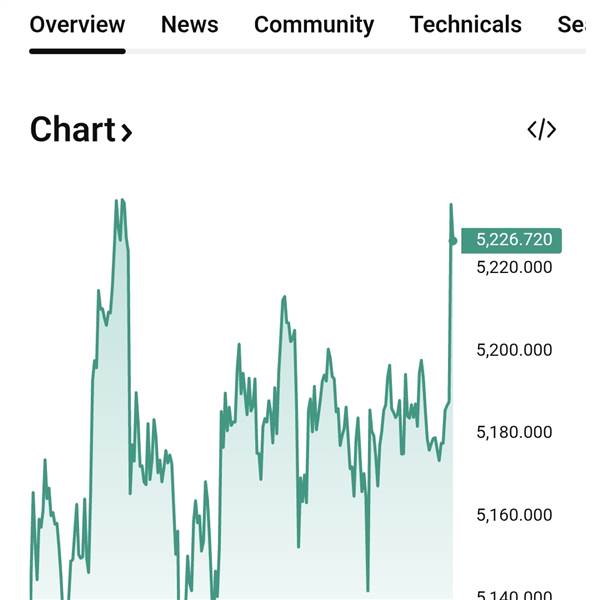Image resolution: width=600 pixels, height=600 pixels.
Task: Click the black underline under Overview
Action: (77, 50)
